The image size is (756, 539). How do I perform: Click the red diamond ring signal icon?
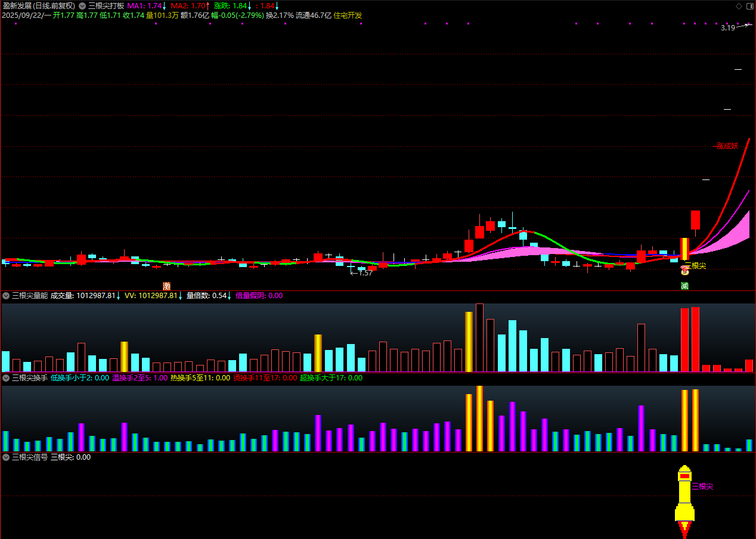click(684, 271)
